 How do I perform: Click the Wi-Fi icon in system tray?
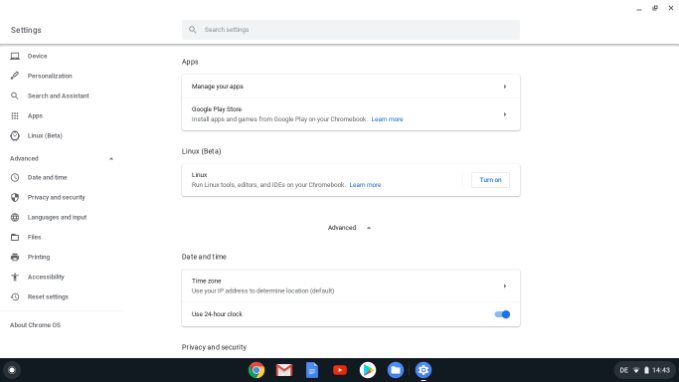[636, 370]
